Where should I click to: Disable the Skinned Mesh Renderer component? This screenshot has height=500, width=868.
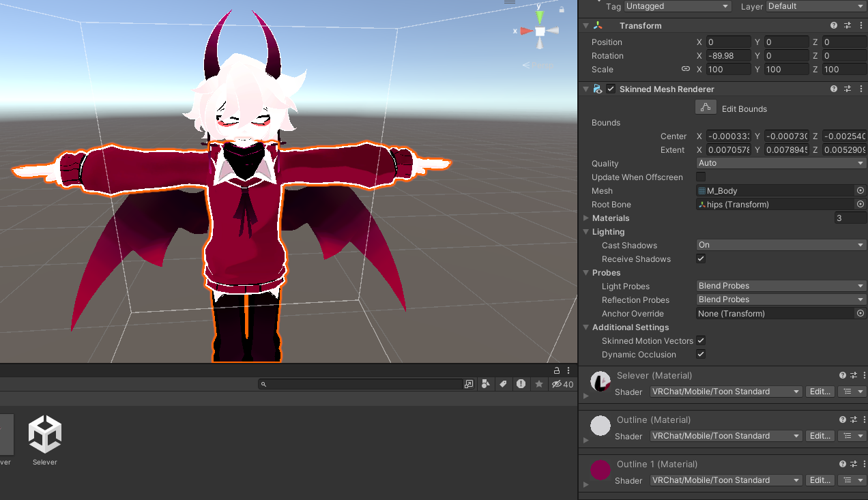[x=611, y=89]
